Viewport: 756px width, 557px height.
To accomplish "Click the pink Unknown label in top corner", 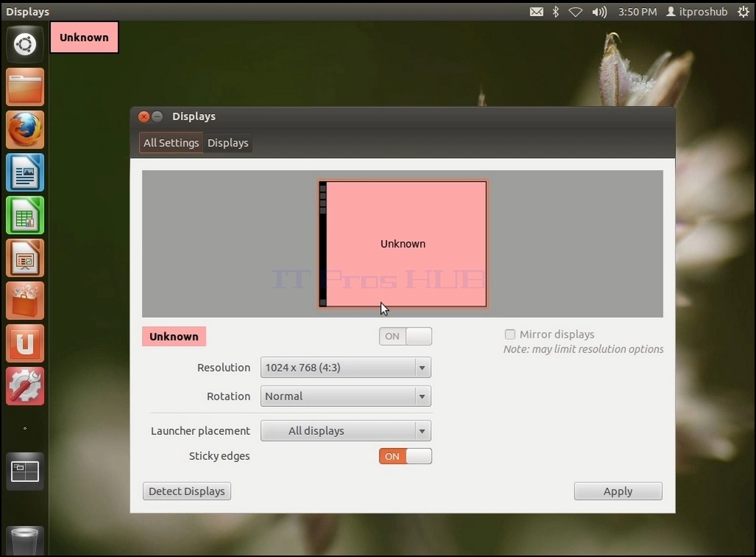I will [x=84, y=37].
